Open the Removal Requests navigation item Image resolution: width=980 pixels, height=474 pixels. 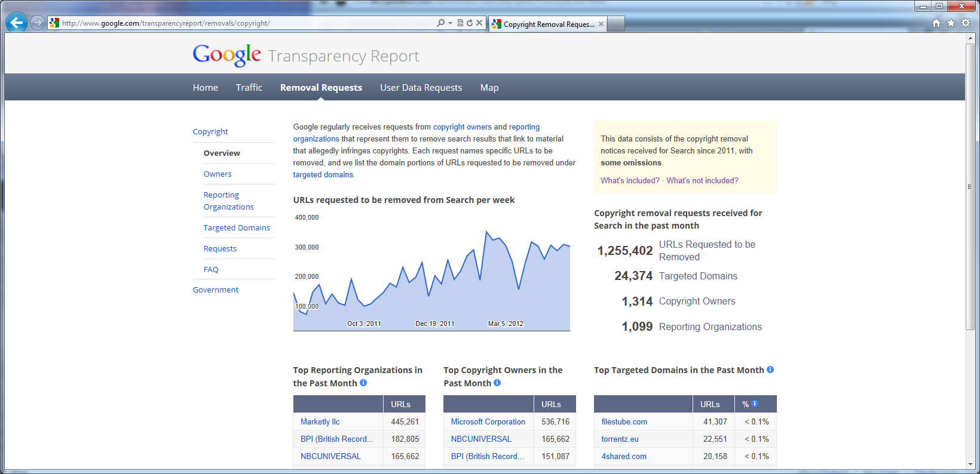321,87
